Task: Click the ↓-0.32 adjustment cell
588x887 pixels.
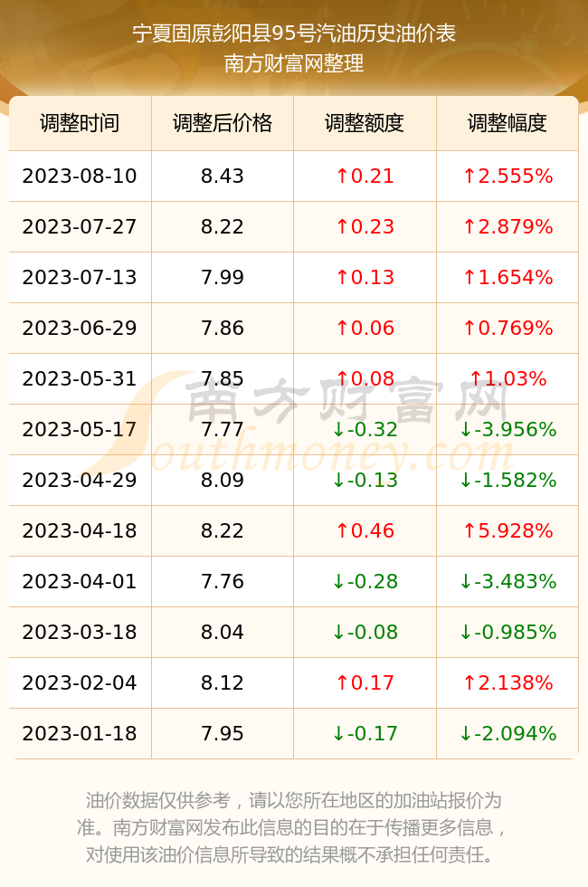Action: click(x=365, y=429)
